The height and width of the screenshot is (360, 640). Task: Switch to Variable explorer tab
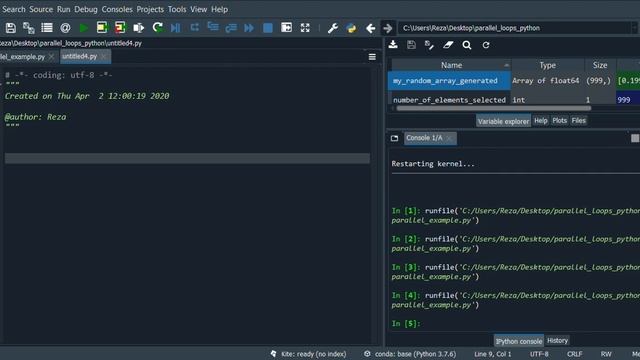click(503, 121)
